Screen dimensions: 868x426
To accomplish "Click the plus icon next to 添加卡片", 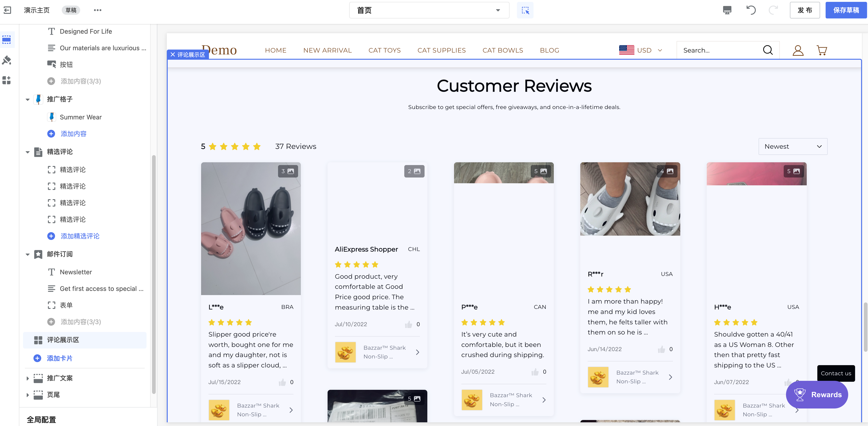I will click(x=37, y=358).
